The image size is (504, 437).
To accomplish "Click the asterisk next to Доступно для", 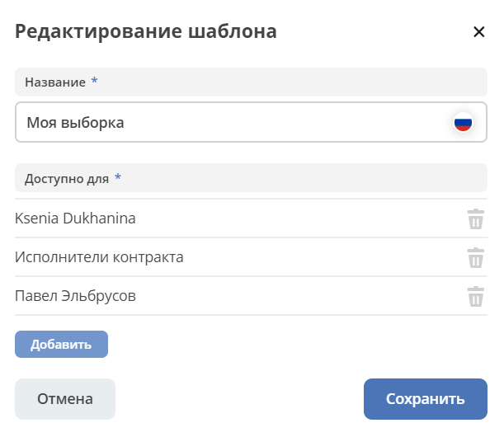I will pos(118,176).
